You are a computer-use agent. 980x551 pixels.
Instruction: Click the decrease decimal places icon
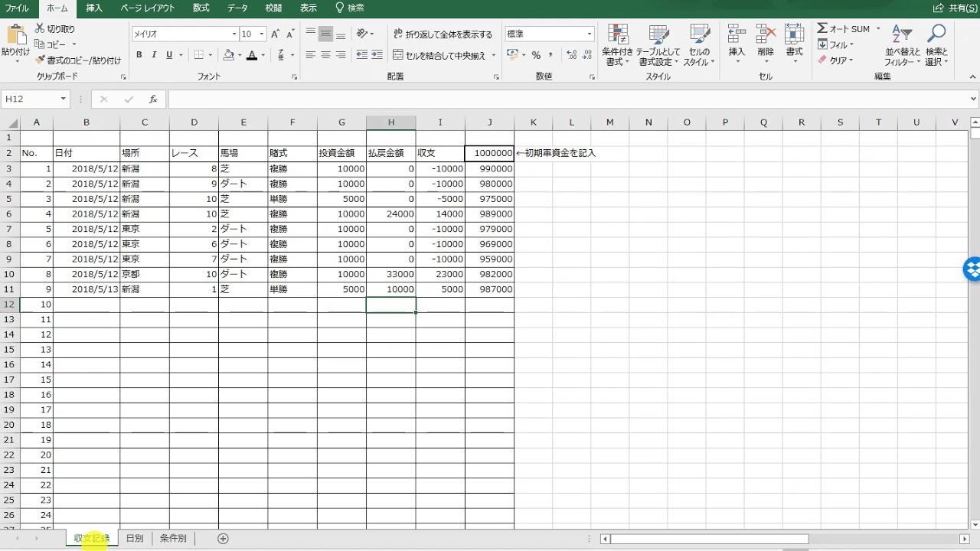pyautogui.click(x=587, y=55)
